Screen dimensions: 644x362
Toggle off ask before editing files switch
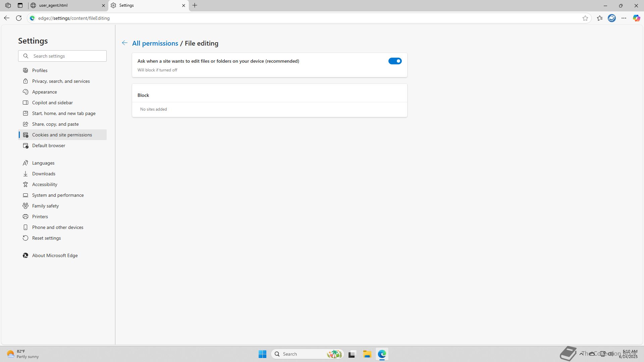coord(395,61)
